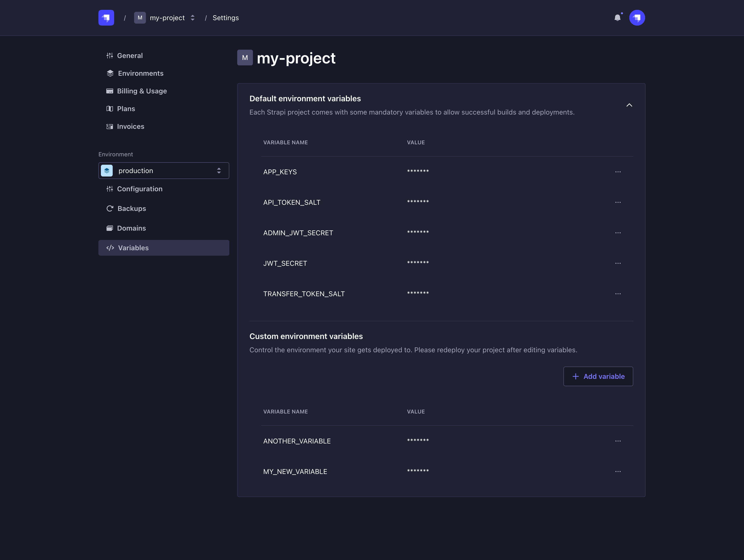Image resolution: width=744 pixels, height=560 pixels.
Task: Open the notifications bell
Action: coord(617,18)
